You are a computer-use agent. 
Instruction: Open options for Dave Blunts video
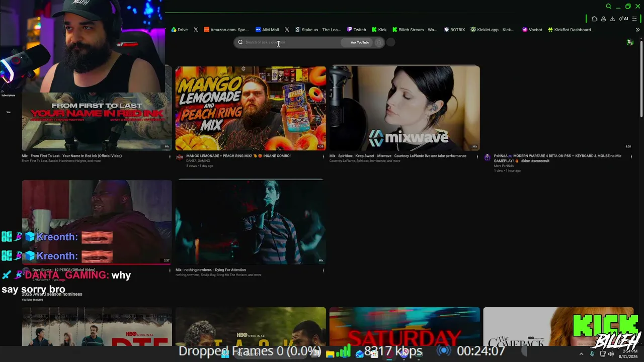[x=170, y=270]
